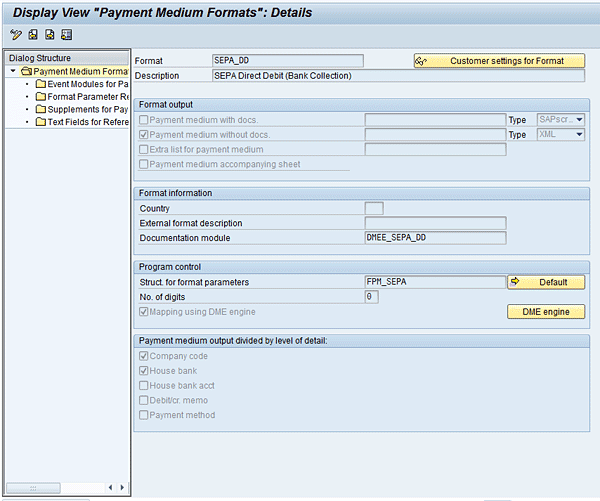Screen dimensions: 600x501
Task: Toggle the House bank checkbox
Action: [145, 371]
